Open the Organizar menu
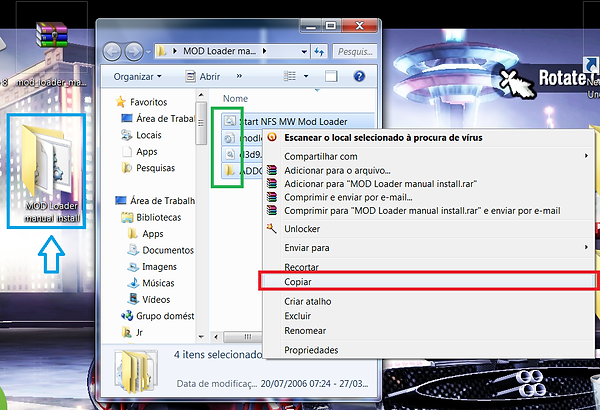 point(137,77)
